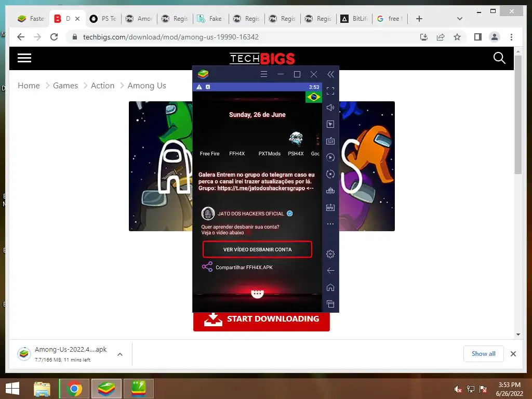The width and height of the screenshot is (532, 399).
Task: Click Among Us breadcrumb link
Action: tap(147, 86)
